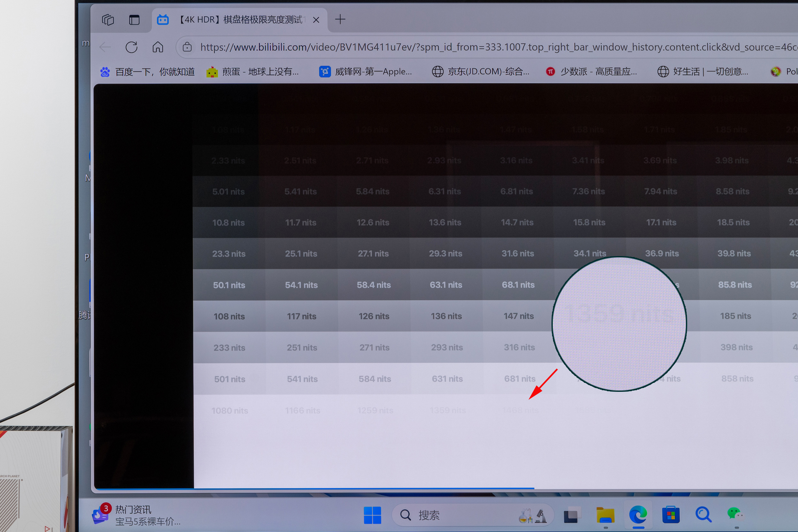
Task: Open new browser tab
Action: tap(340, 19)
